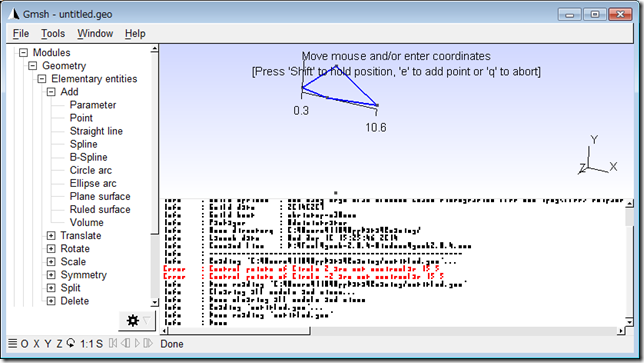Click the message log scroll up arrow

click(629, 202)
